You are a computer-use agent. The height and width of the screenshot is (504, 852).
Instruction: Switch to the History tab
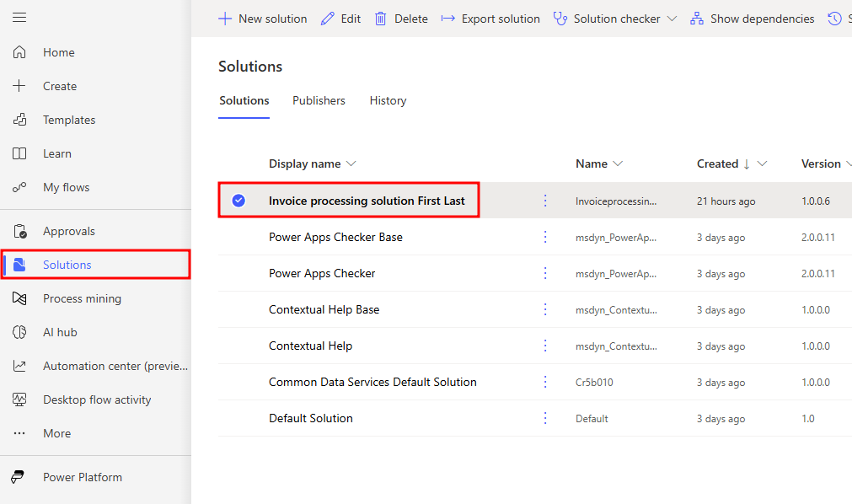388,100
